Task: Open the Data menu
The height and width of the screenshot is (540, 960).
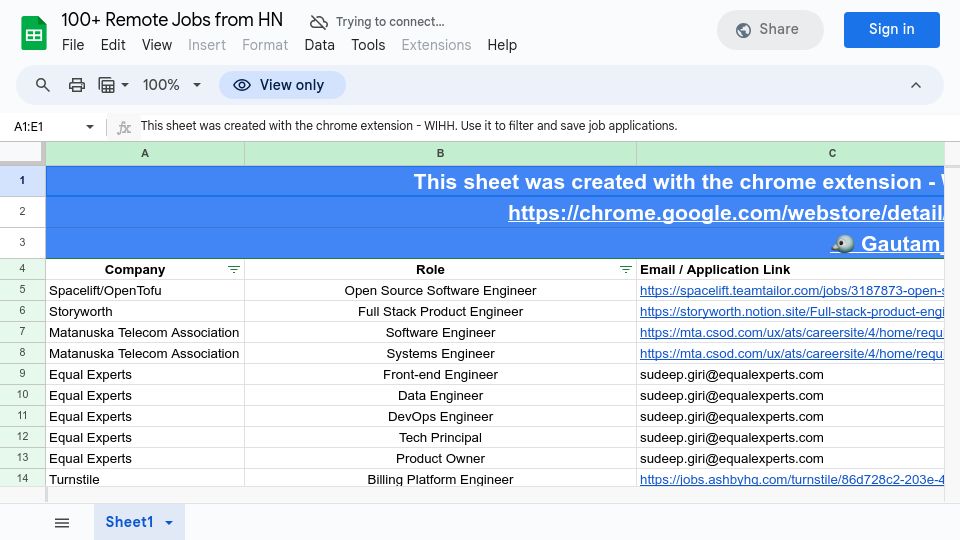Action: (x=320, y=45)
